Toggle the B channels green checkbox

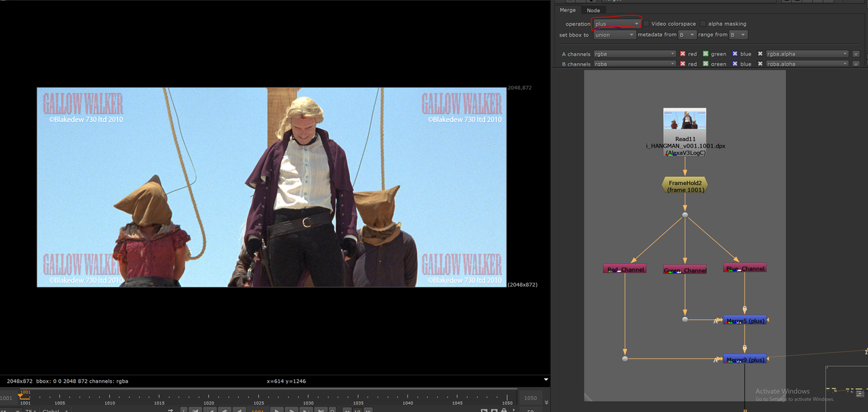[x=705, y=64]
